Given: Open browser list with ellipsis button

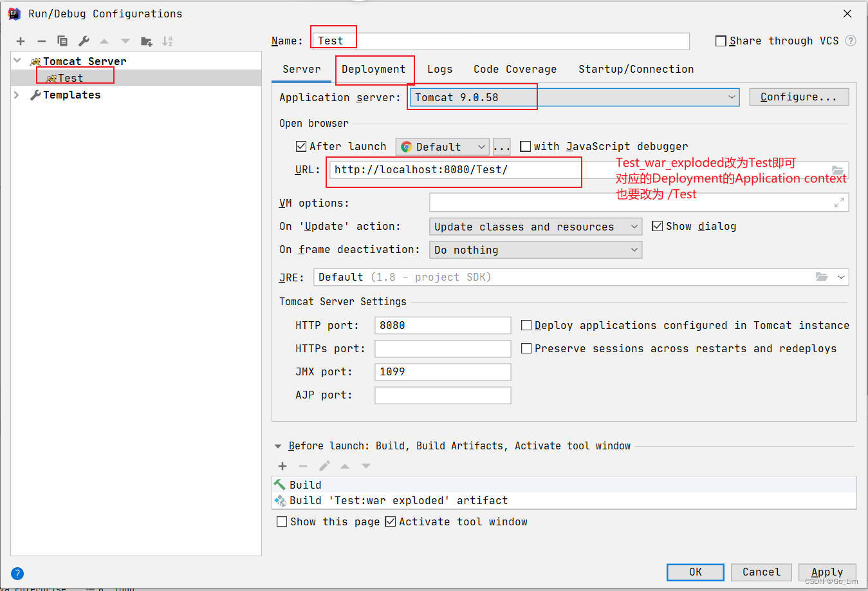Looking at the screenshot, I should (502, 147).
